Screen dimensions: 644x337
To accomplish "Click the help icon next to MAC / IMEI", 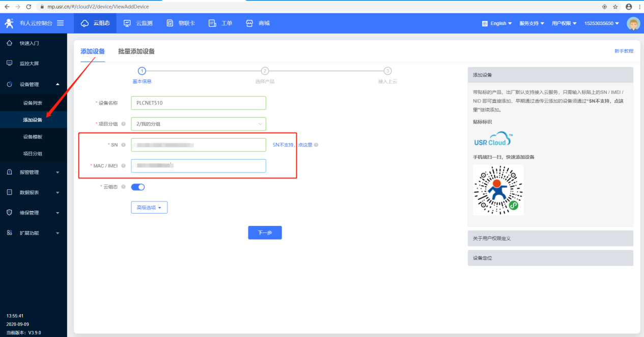I will point(123,166).
